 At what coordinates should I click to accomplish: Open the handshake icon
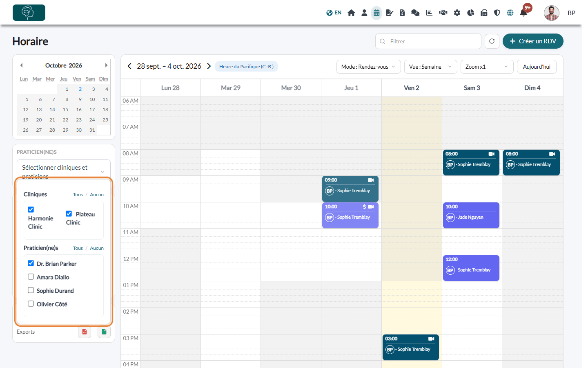(x=443, y=13)
